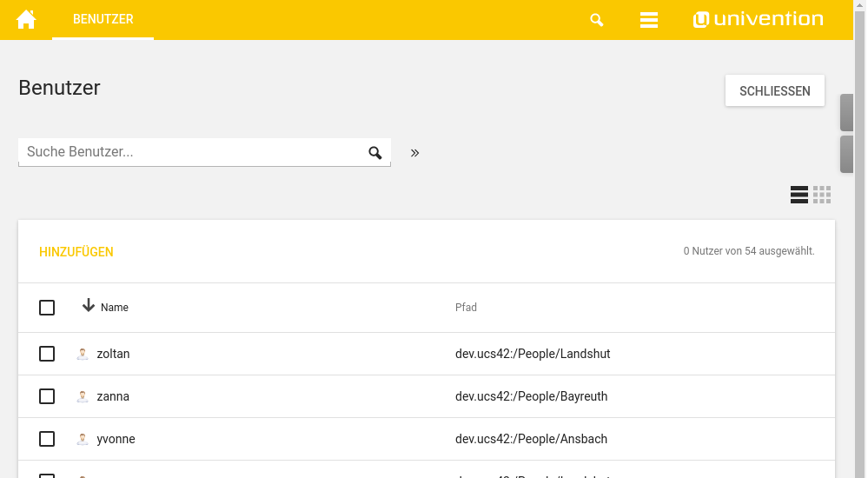Open the user entry zanna
This screenshot has height=478, width=868.
[113, 396]
